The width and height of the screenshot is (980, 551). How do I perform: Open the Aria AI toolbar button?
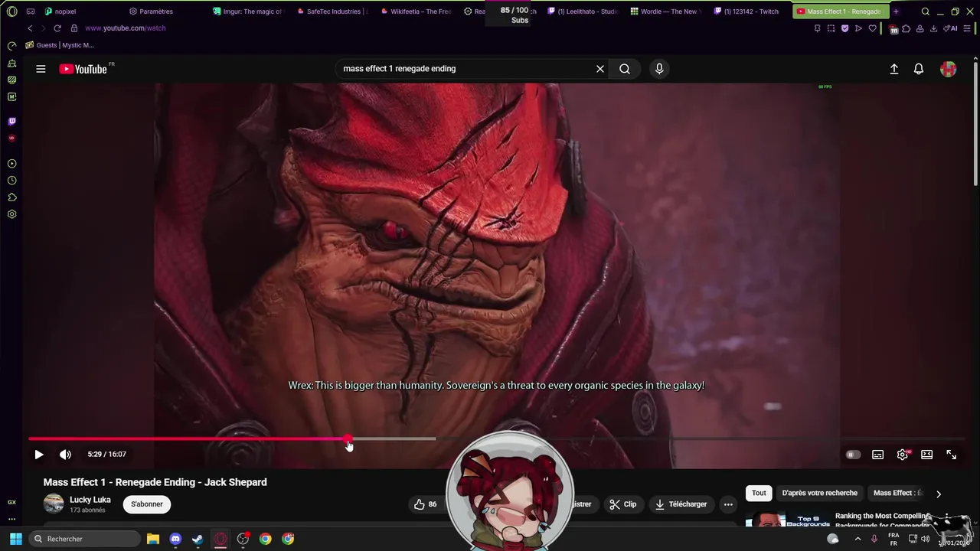950,28
